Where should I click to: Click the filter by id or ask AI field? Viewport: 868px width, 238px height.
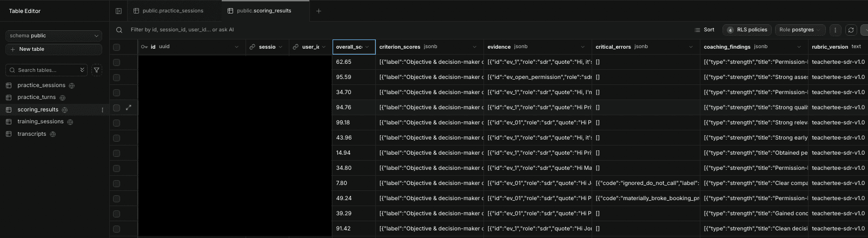point(182,30)
